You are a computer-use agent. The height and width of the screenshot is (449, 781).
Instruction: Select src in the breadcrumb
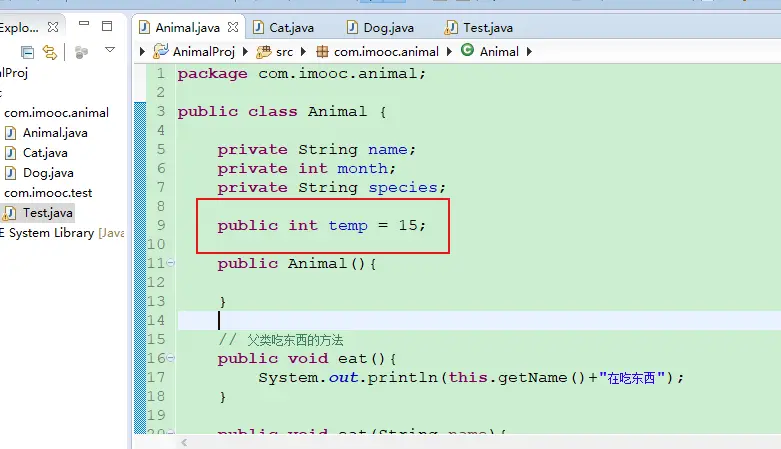[x=284, y=52]
